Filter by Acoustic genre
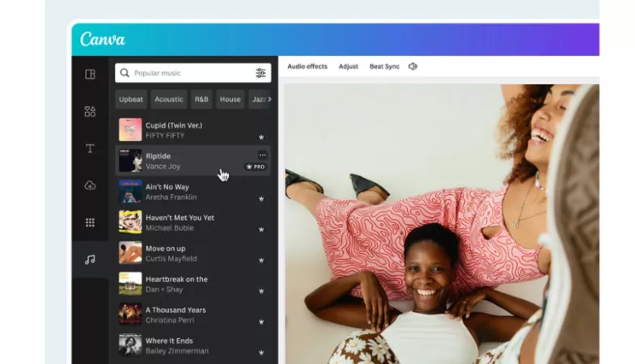Image resolution: width=635 pixels, height=364 pixels. tap(168, 99)
